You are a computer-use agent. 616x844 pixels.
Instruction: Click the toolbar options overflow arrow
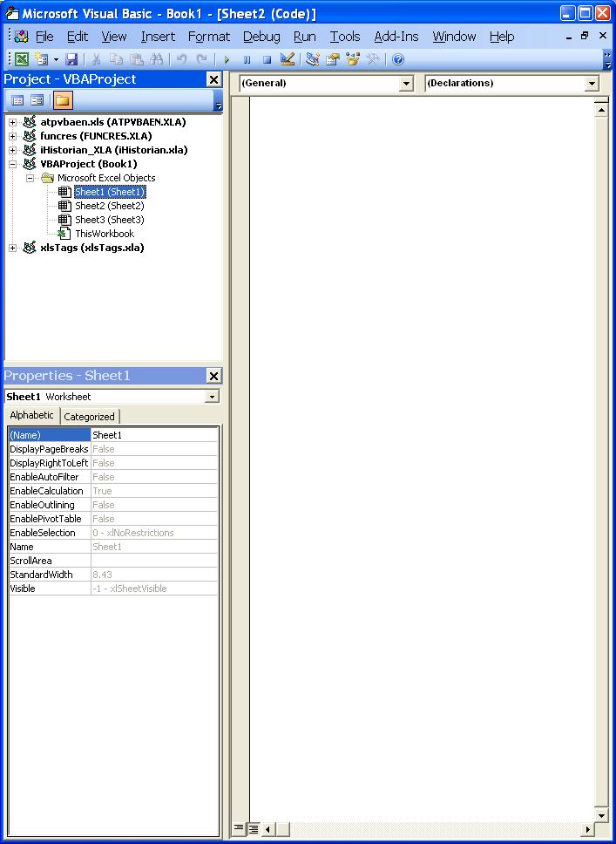608,60
